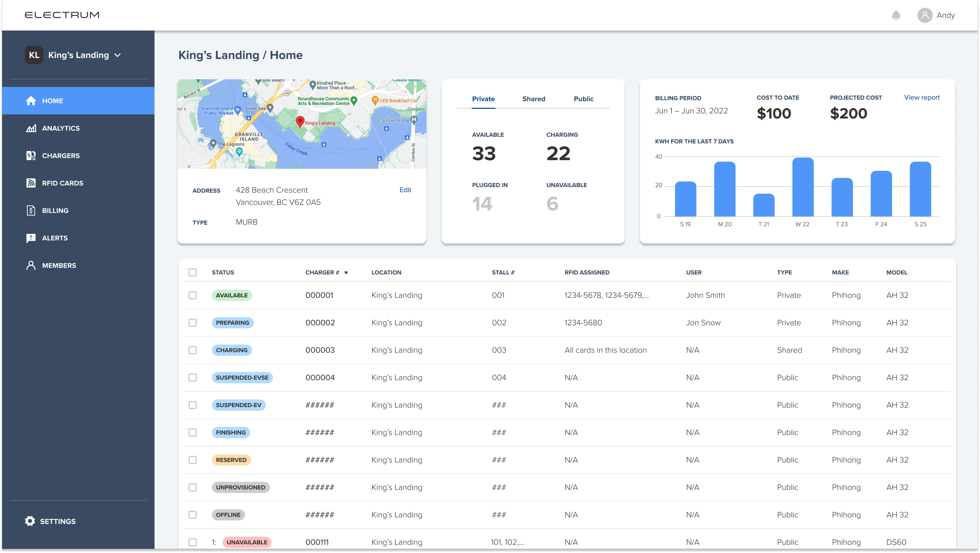The width and height of the screenshot is (980, 553).
Task: Switch to the Public tab
Action: 583,99
